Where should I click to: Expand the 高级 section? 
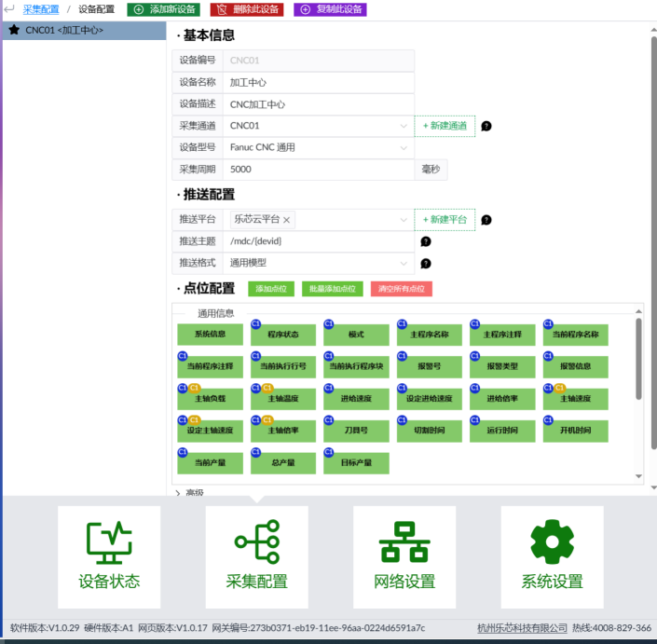[178, 492]
